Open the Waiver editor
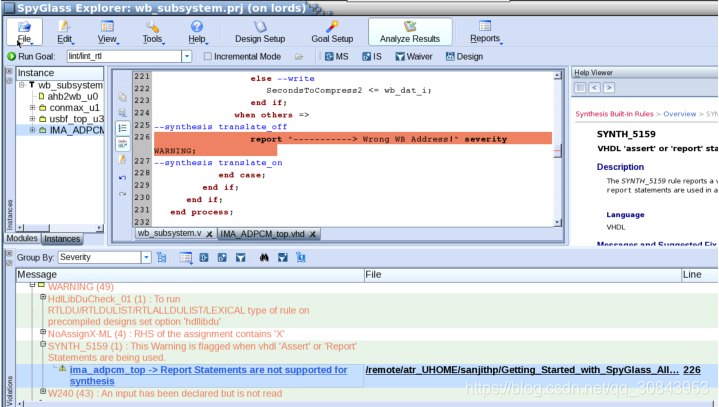Screen dimensions: 719x407 (x=414, y=56)
